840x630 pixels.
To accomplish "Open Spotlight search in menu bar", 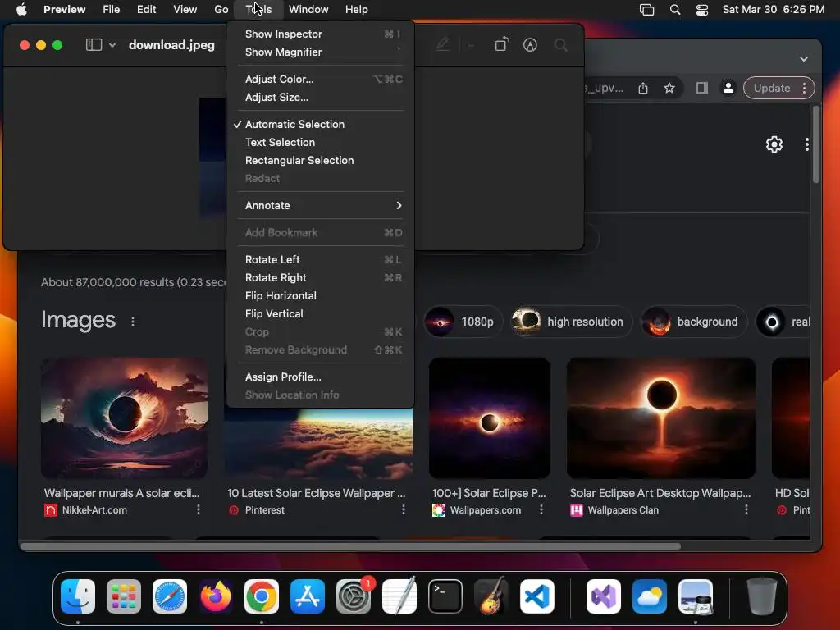I will 675,10.
